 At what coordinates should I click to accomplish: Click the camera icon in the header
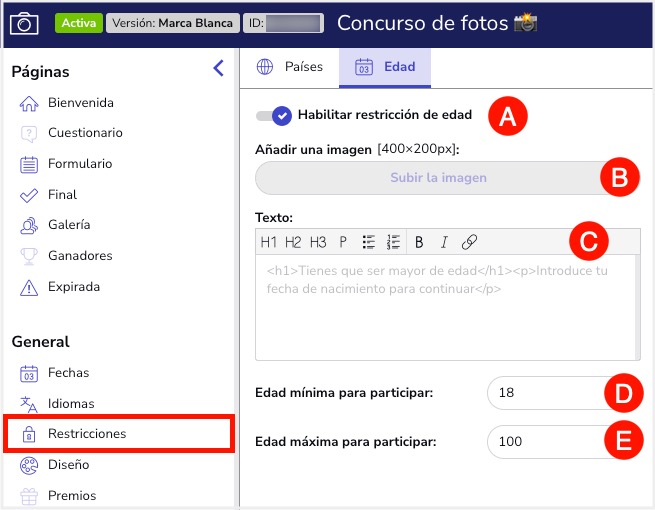point(23,22)
